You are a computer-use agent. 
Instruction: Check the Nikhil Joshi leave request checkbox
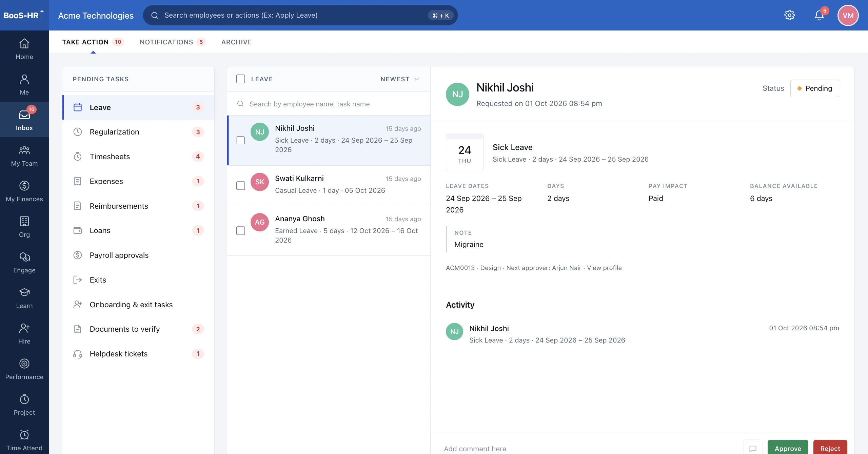point(240,140)
